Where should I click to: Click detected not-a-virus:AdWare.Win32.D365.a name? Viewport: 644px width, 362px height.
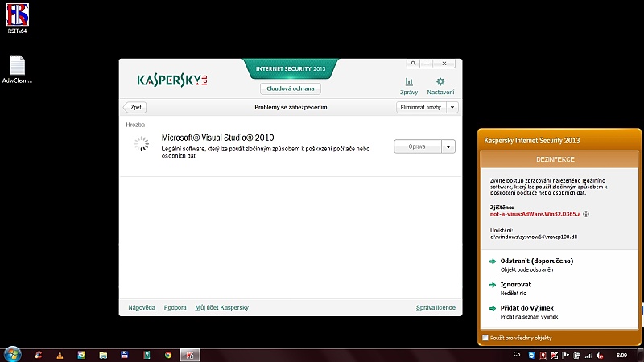pos(535,214)
